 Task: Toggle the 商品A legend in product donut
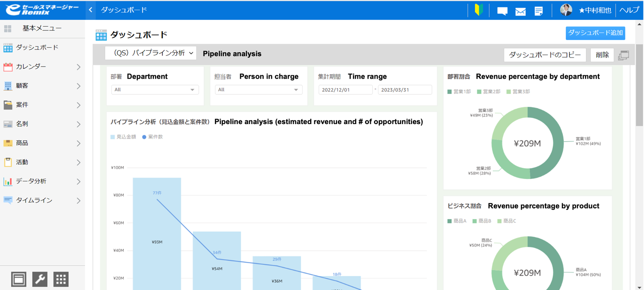tap(457, 221)
